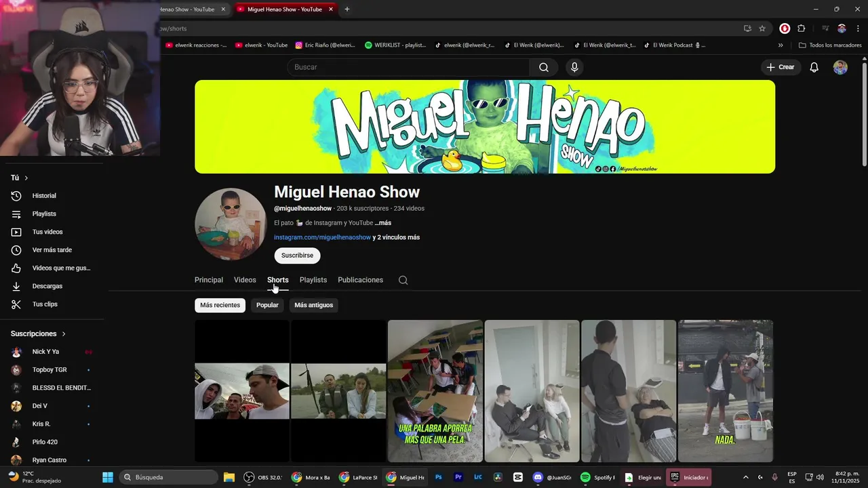Click the YouTube search magnifier button
Image resolution: width=868 pixels, height=488 pixels.
[x=544, y=67]
